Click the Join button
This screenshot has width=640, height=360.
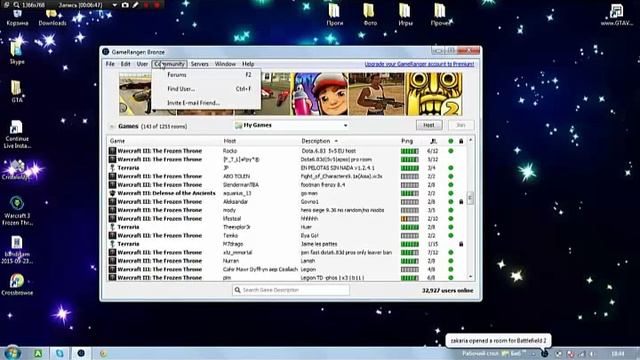461,125
